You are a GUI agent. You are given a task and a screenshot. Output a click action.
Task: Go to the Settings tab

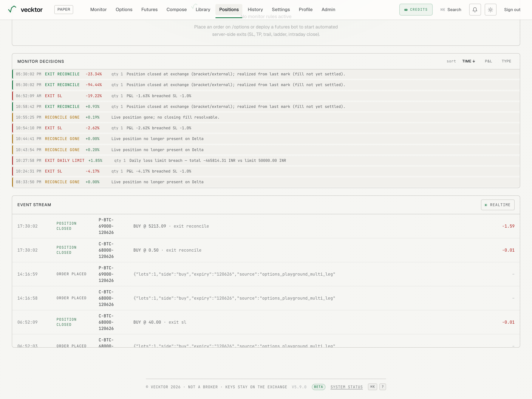pos(281,10)
